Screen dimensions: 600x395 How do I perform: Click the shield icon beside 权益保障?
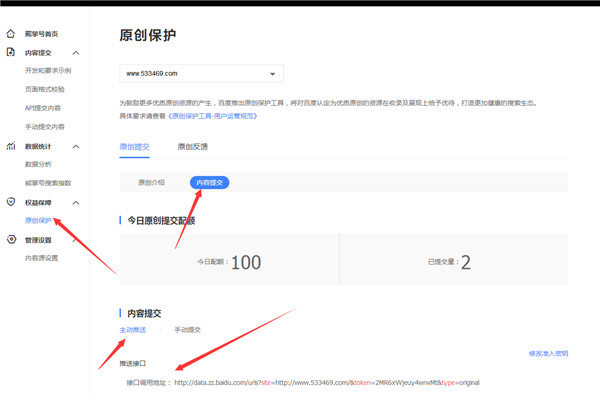coord(11,202)
